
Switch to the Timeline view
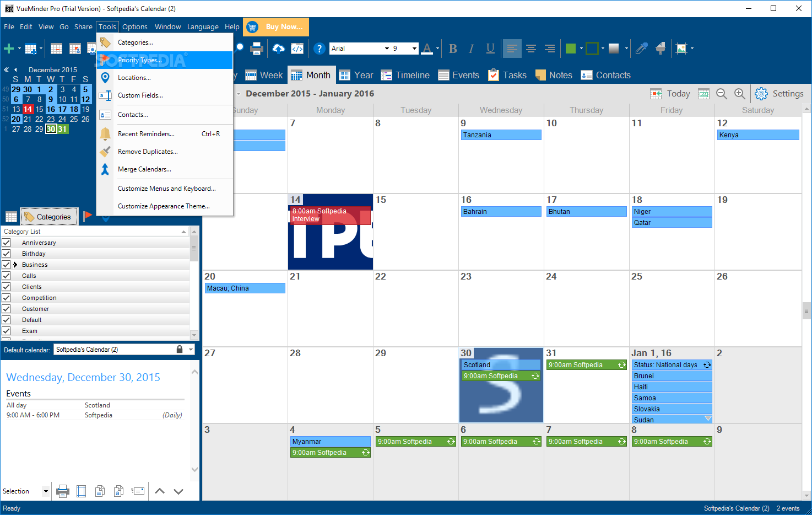pos(405,75)
